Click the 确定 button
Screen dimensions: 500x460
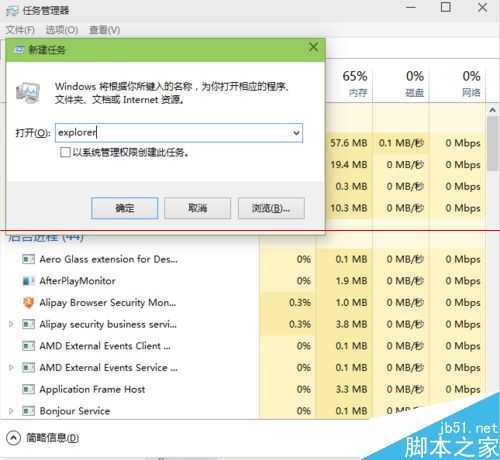tap(125, 208)
